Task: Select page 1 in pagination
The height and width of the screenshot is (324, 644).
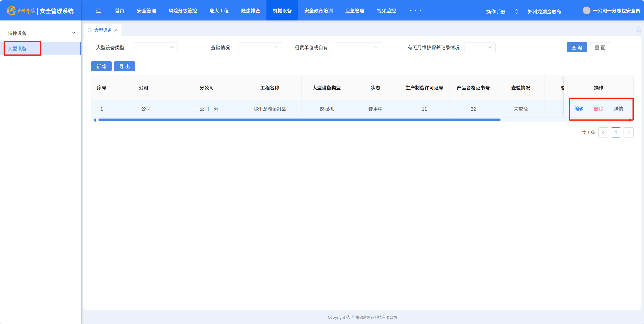Action: click(x=616, y=132)
